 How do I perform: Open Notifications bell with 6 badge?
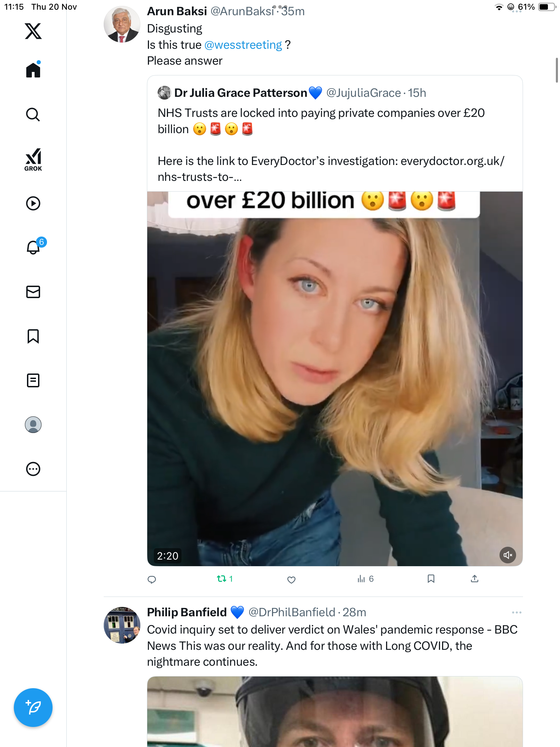tap(34, 247)
